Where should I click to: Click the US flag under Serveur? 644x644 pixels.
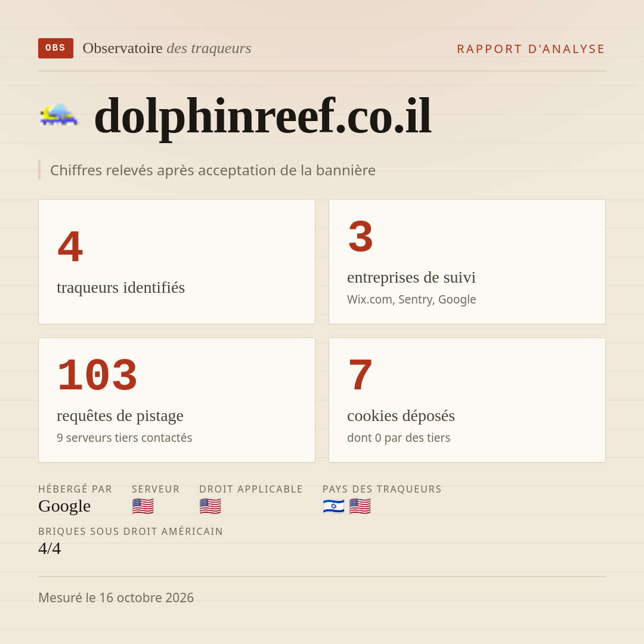coord(143,506)
